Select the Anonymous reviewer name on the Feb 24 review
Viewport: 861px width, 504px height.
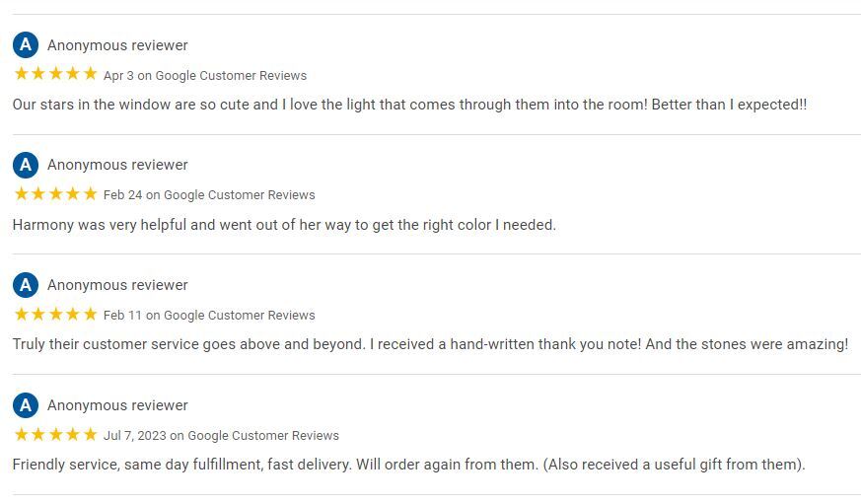pyautogui.click(x=117, y=165)
